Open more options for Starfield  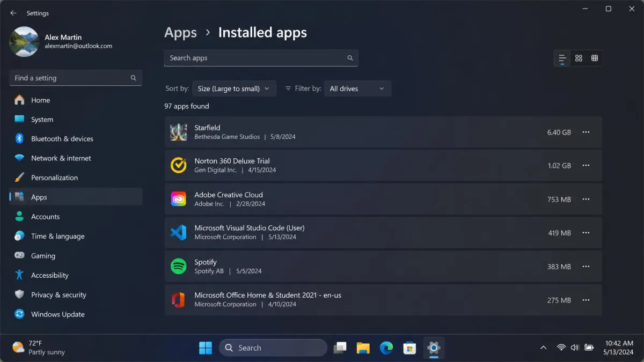pos(586,132)
